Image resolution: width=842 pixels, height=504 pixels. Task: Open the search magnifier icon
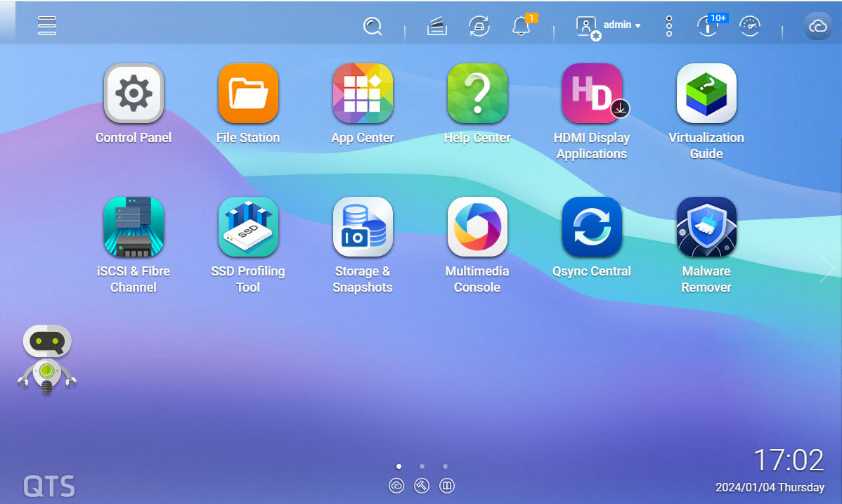pyautogui.click(x=372, y=26)
